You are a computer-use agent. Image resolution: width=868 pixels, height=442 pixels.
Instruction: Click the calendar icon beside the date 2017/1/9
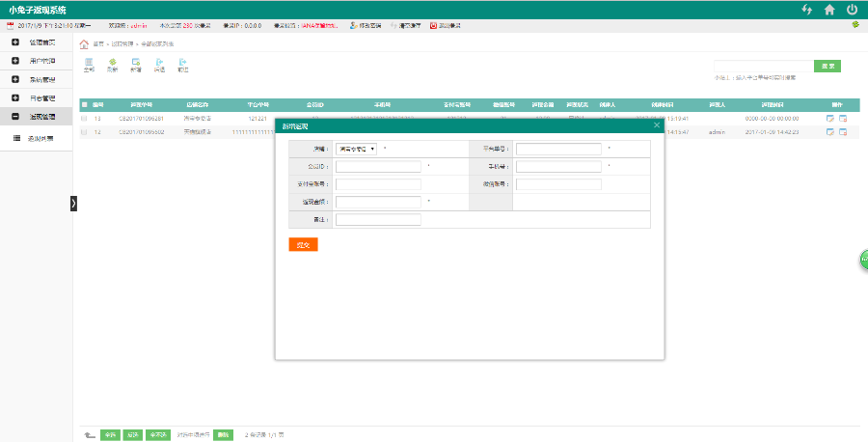(10, 25)
